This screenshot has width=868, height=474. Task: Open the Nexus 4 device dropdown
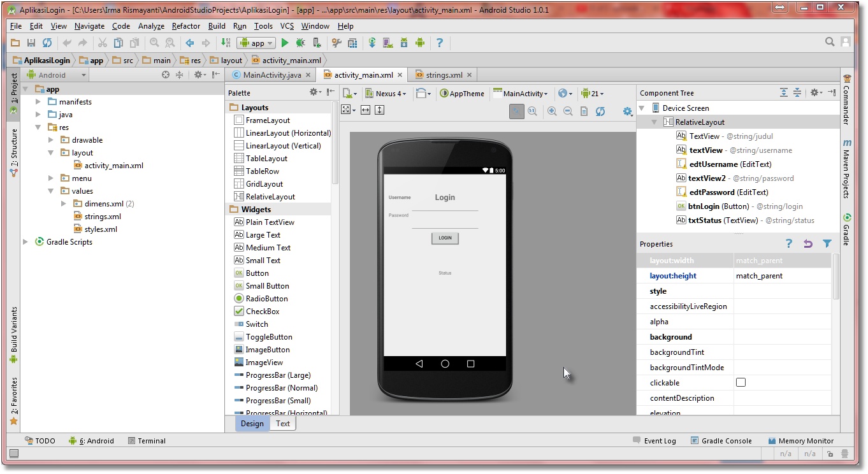(x=387, y=93)
